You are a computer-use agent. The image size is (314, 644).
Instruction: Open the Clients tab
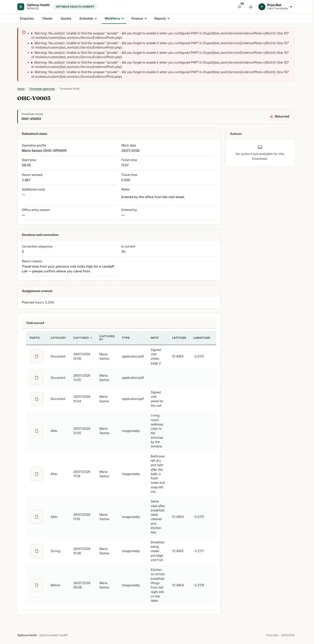(x=47, y=19)
